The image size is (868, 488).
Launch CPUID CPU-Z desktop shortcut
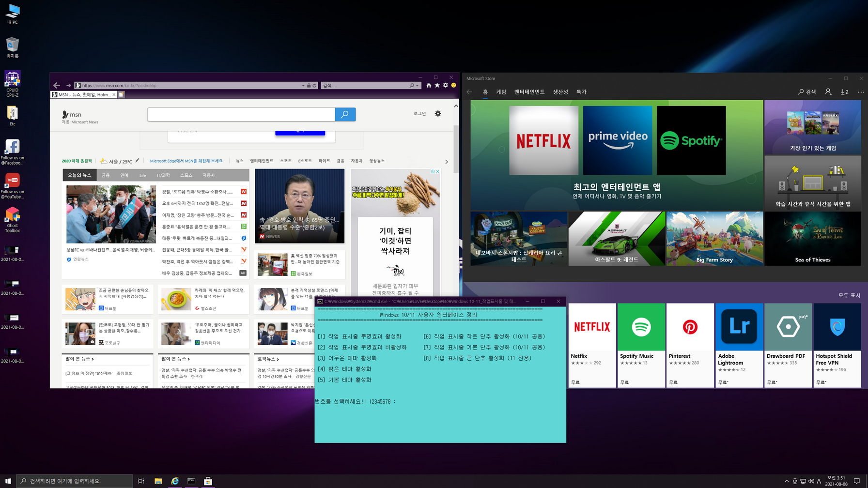coord(13,84)
